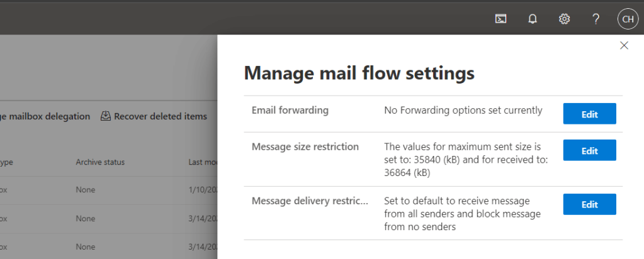The height and width of the screenshot is (259, 644).
Task: Open the CH account manager avatar
Action: [x=628, y=19]
